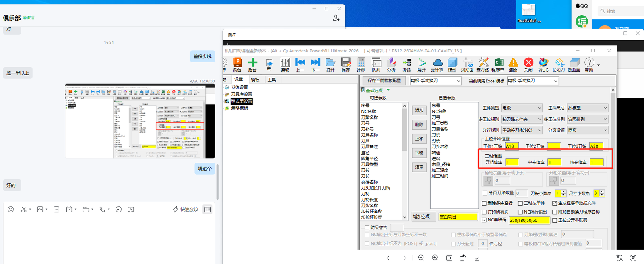Click the 下移 button
Screen dimensions: 644x264
click(419, 153)
